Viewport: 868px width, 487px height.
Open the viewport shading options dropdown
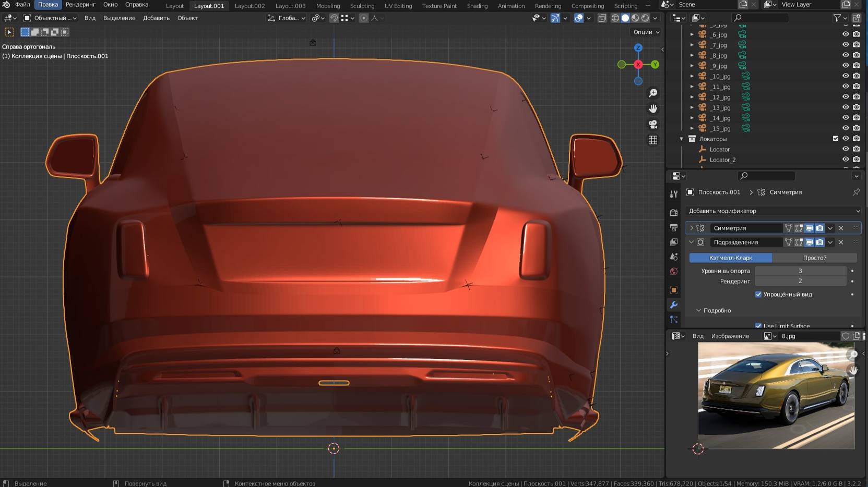(x=656, y=18)
